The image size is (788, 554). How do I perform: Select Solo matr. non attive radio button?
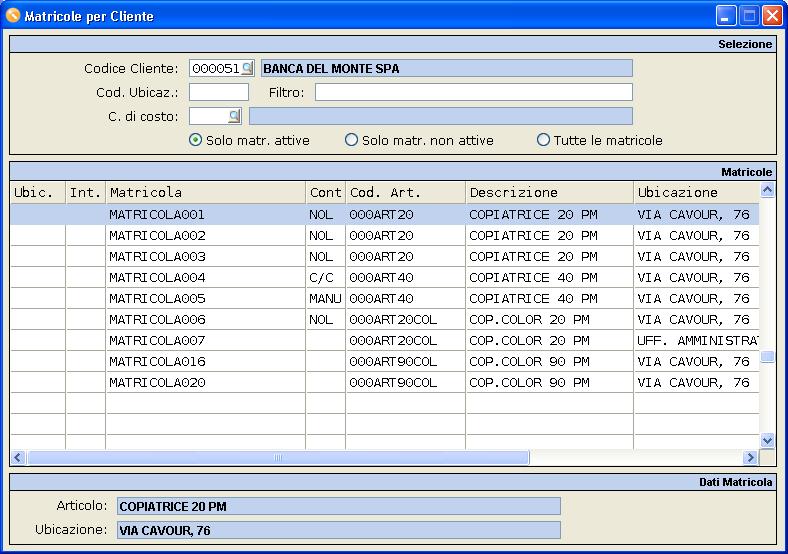(x=351, y=140)
